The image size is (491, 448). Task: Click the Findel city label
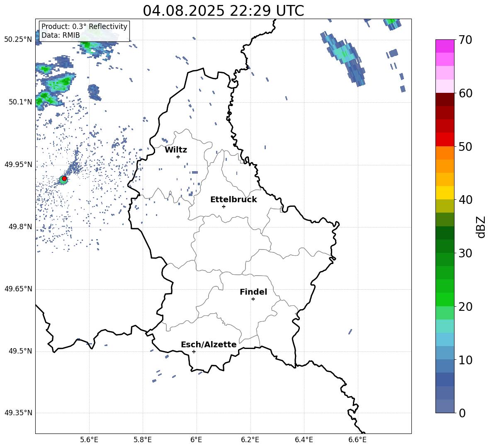(253, 292)
